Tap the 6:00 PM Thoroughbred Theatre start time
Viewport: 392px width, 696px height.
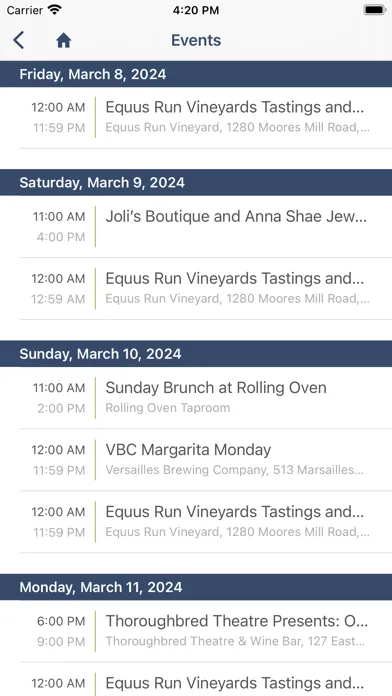tap(61, 621)
